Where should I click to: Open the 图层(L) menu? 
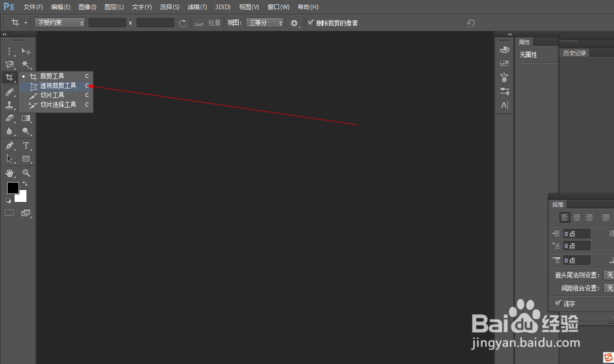point(114,7)
